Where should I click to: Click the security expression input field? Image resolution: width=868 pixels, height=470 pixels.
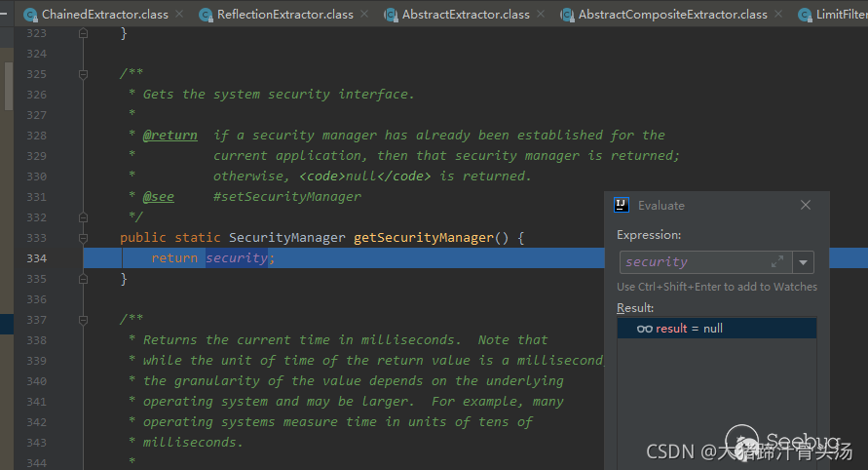pyautogui.click(x=692, y=261)
